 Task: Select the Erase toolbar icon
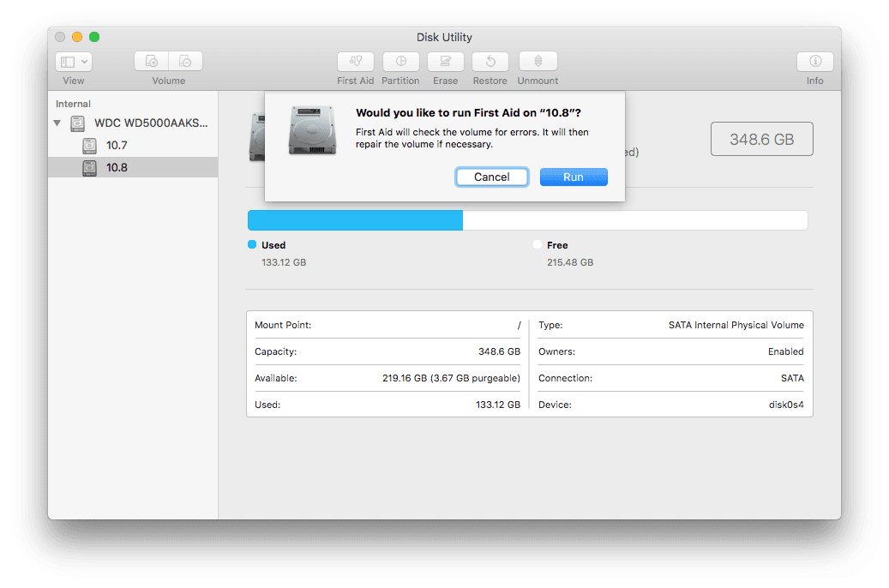click(x=445, y=62)
